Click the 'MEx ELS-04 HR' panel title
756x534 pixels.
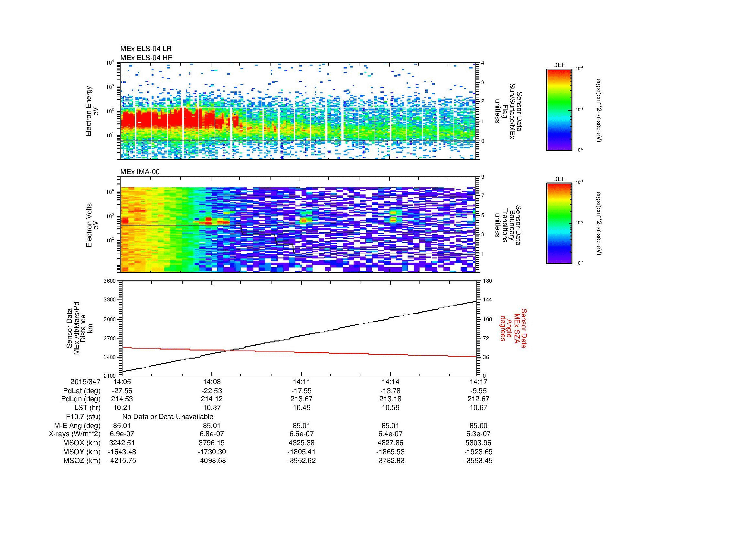click(146, 58)
